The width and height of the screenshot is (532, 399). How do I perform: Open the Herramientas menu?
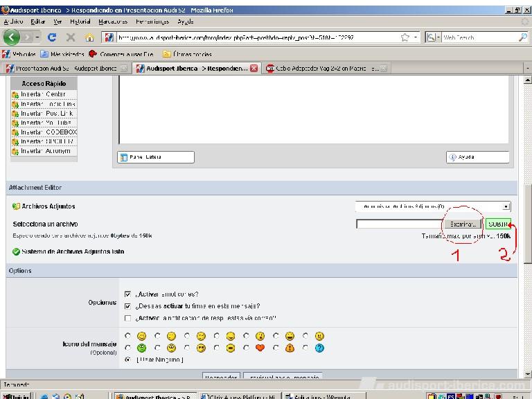(x=152, y=21)
